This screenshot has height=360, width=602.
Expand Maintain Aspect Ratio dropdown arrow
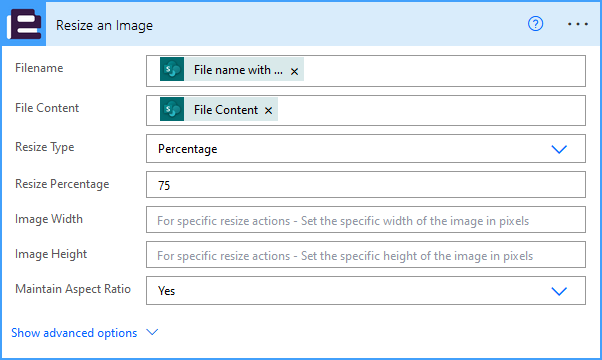pos(559,291)
